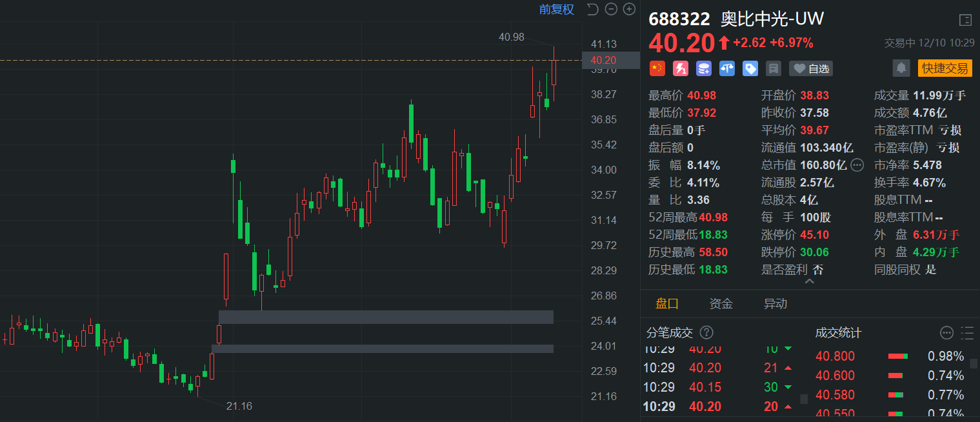Open the gray note icon
The width and height of the screenshot is (980, 422).
pos(774,68)
